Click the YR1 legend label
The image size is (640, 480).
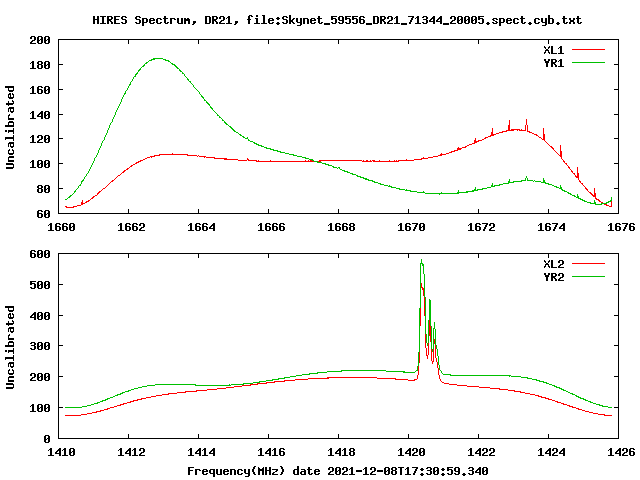(553, 63)
